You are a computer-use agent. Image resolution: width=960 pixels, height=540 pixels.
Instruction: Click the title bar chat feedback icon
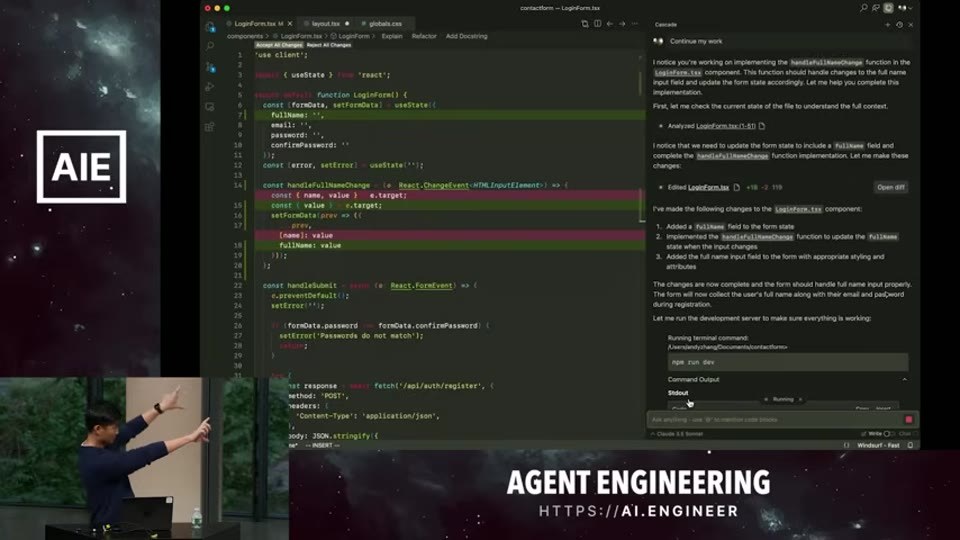pos(876,8)
